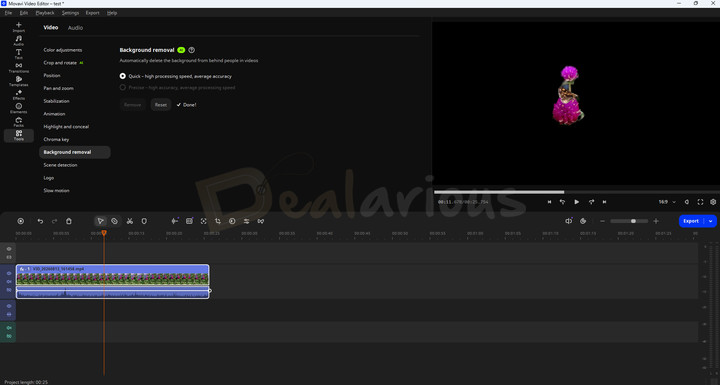Select the V30 mp4 clip on timeline
This screenshot has height=385, width=720.
(x=112, y=281)
